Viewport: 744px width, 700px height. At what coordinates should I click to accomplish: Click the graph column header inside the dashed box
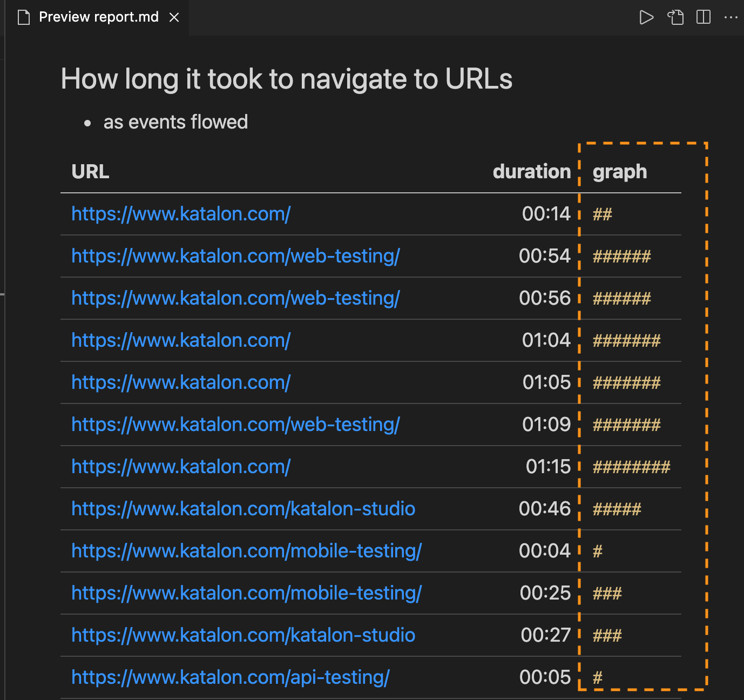(619, 171)
